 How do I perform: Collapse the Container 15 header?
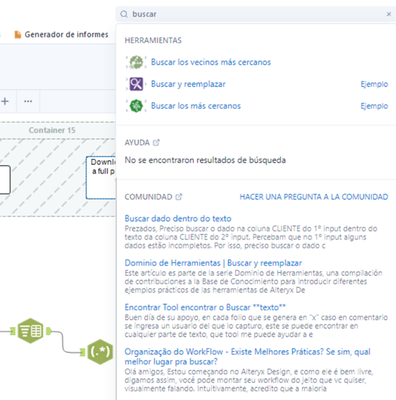pos(52,130)
